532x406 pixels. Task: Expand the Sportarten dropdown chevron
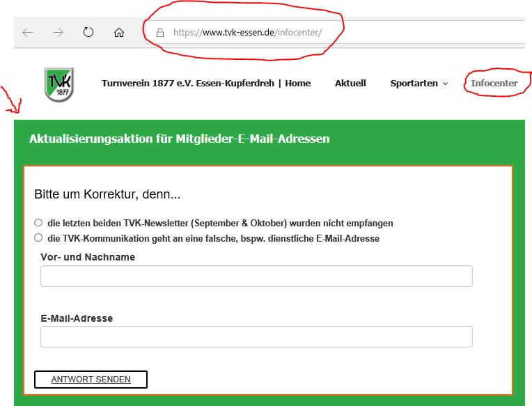click(x=446, y=84)
